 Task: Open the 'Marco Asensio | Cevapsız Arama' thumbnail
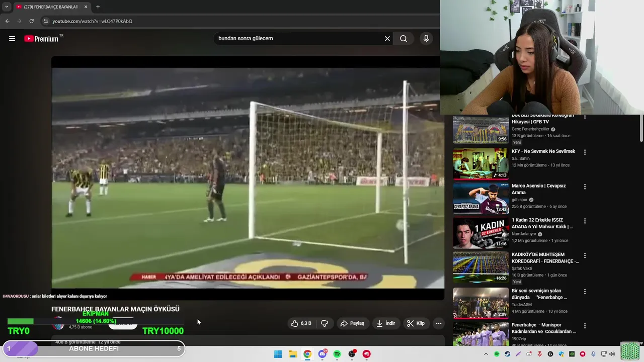click(x=480, y=198)
